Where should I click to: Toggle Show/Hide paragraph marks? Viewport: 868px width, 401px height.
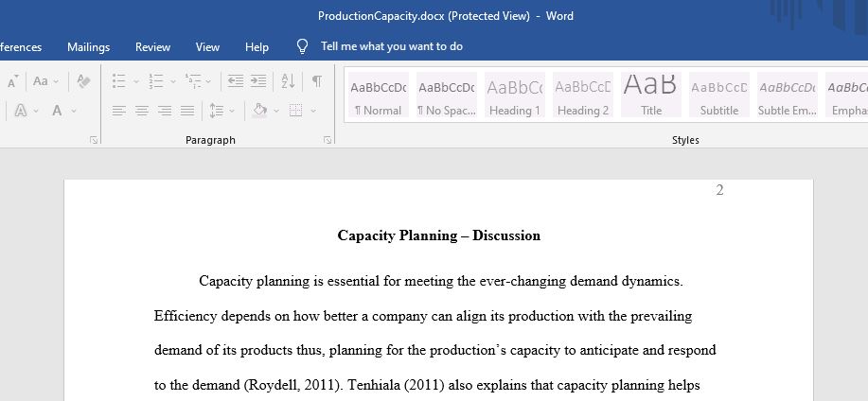pos(317,81)
